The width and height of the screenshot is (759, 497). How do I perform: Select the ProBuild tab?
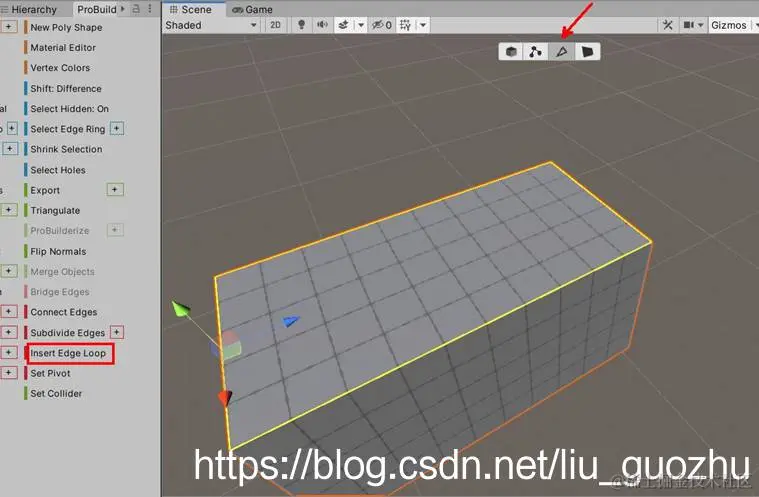pyautogui.click(x=97, y=9)
